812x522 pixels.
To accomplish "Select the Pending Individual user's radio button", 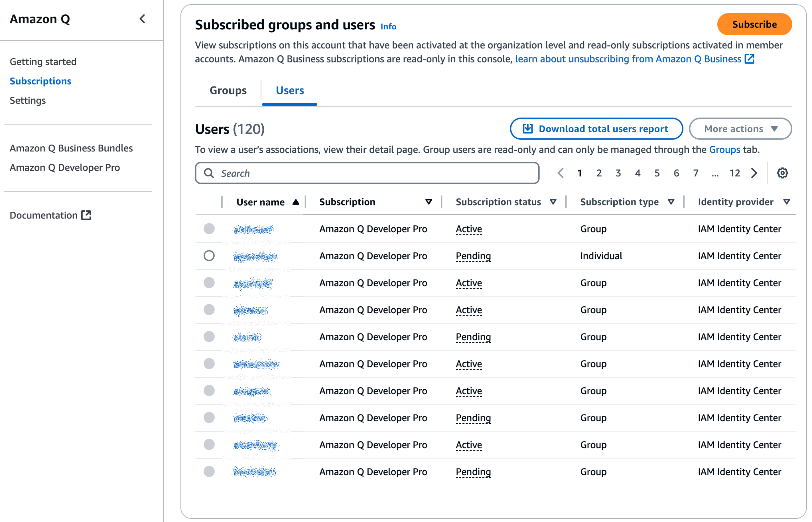I will point(209,256).
